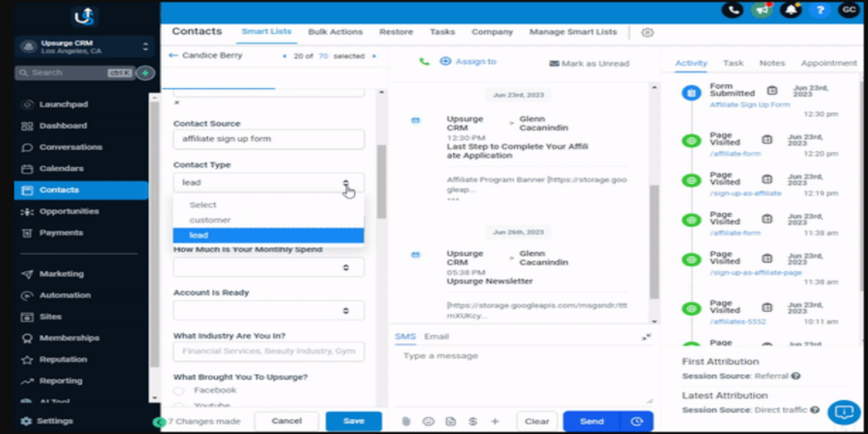
Task: Click the plus icon in message toolbar
Action: click(x=495, y=421)
